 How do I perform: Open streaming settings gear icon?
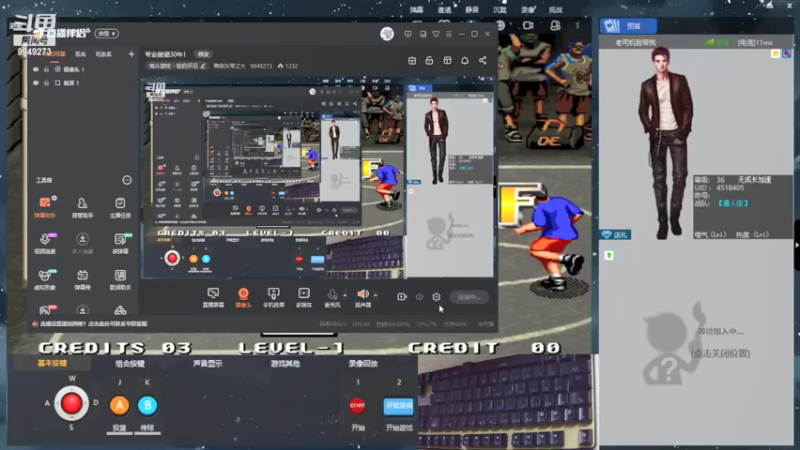tap(436, 296)
